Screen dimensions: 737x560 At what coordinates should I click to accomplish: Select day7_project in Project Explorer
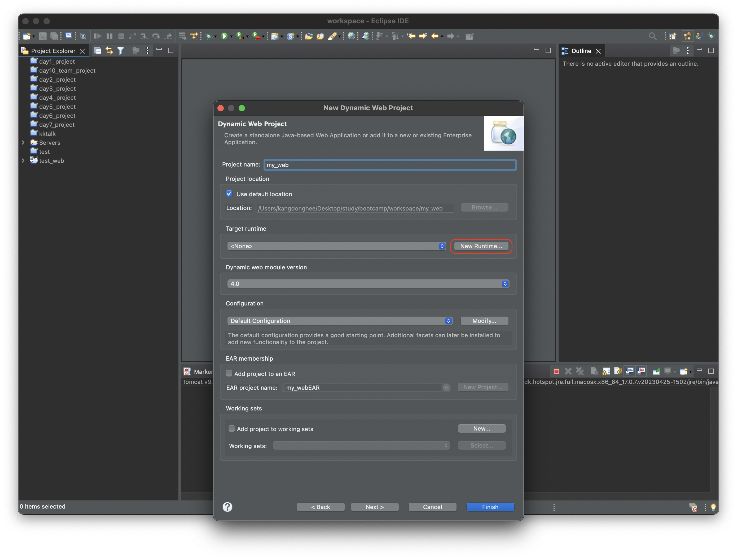click(x=57, y=125)
